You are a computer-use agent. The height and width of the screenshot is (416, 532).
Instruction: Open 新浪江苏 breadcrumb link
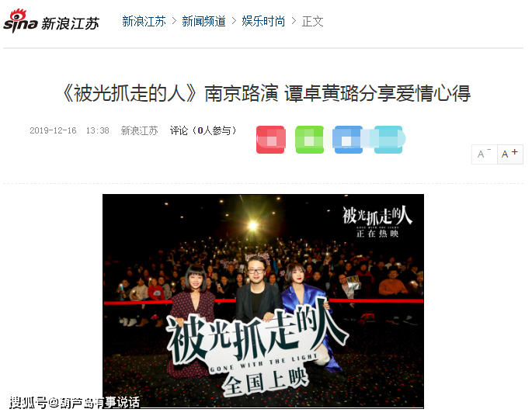click(144, 22)
